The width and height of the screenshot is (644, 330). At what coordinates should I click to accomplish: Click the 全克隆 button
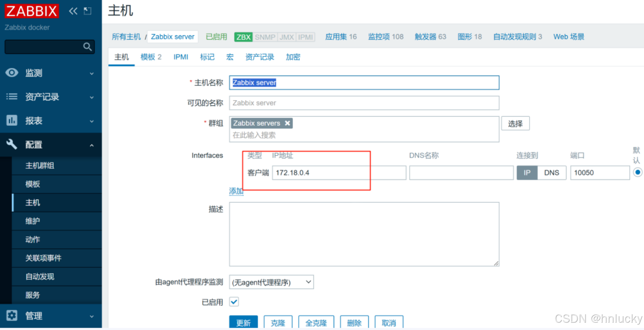(x=316, y=322)
